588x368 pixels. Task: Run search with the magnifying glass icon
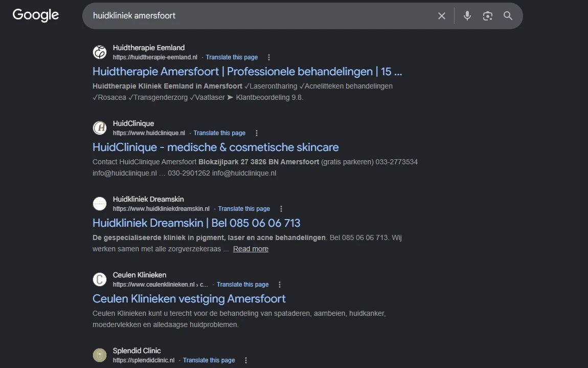click(x=508, y=16)
